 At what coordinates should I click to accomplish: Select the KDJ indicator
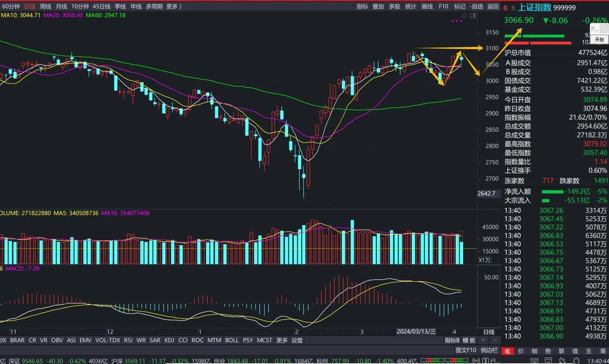coord(169,340)
